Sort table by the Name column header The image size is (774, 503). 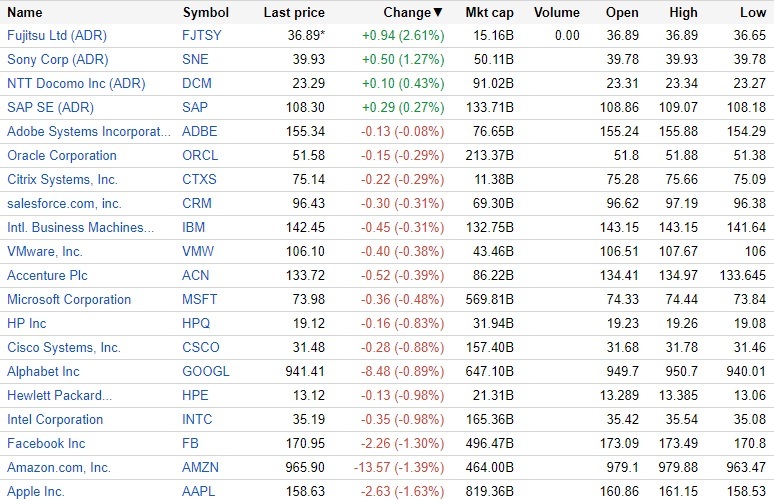coord(25,13)
